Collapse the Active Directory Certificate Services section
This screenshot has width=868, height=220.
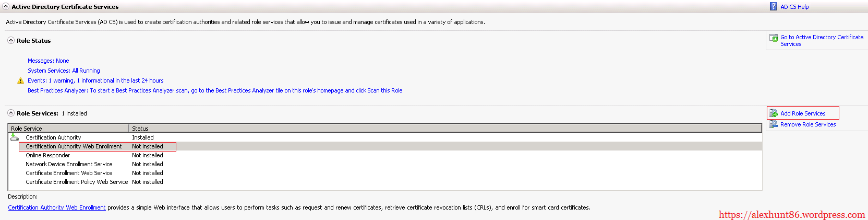pos(6,7)
